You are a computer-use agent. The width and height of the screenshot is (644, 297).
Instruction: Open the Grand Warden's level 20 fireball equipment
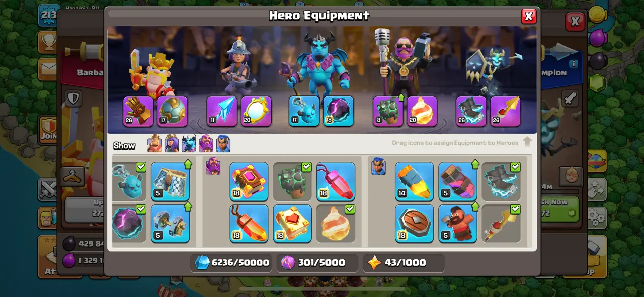[x=422, y=112]
